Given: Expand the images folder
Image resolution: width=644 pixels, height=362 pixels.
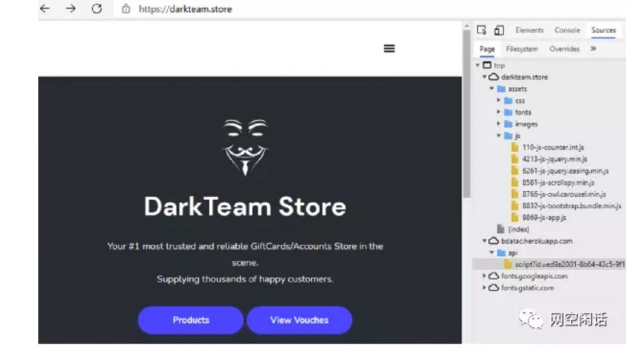Looking at the screenshot, I should 499,123.
